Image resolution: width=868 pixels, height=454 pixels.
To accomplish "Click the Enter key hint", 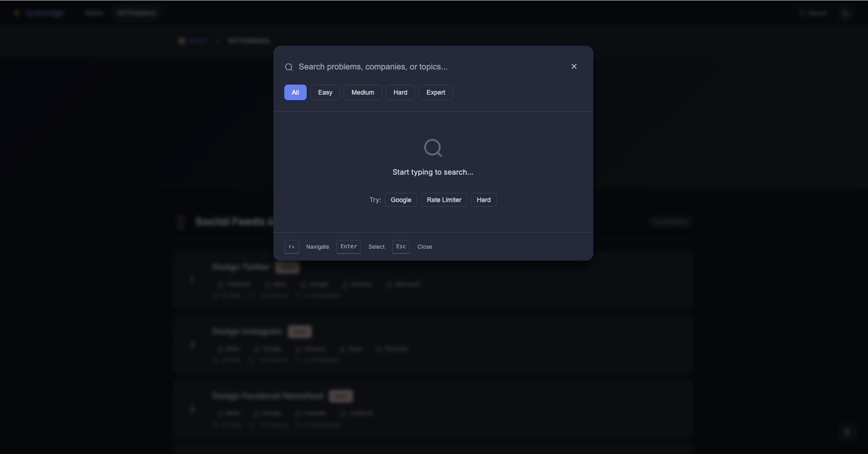I will pos(349,247).
